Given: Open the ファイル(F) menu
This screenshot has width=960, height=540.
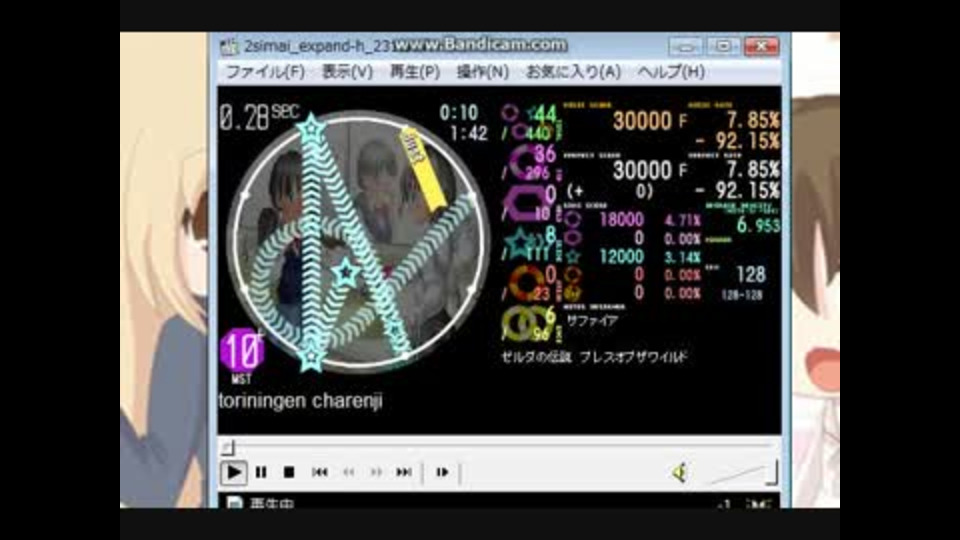Looking at the screenshot, I should pyautogui.click(x=265, y=72).
